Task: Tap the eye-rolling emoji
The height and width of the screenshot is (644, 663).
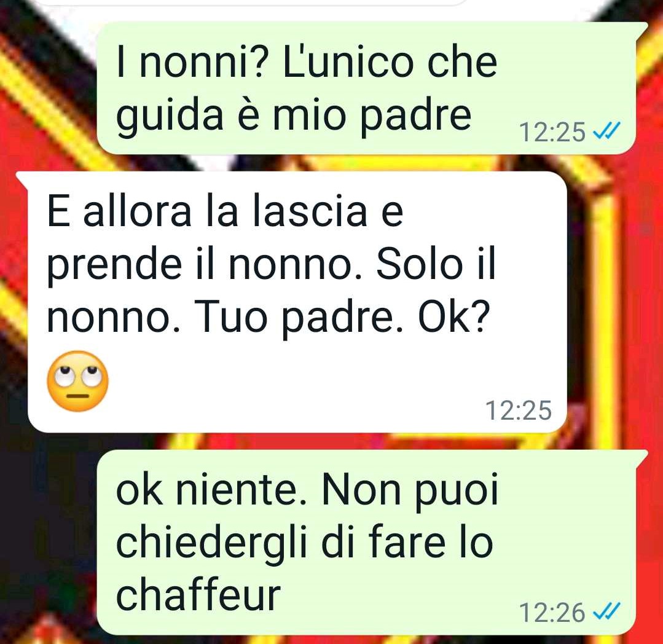Action: point(77,382)
